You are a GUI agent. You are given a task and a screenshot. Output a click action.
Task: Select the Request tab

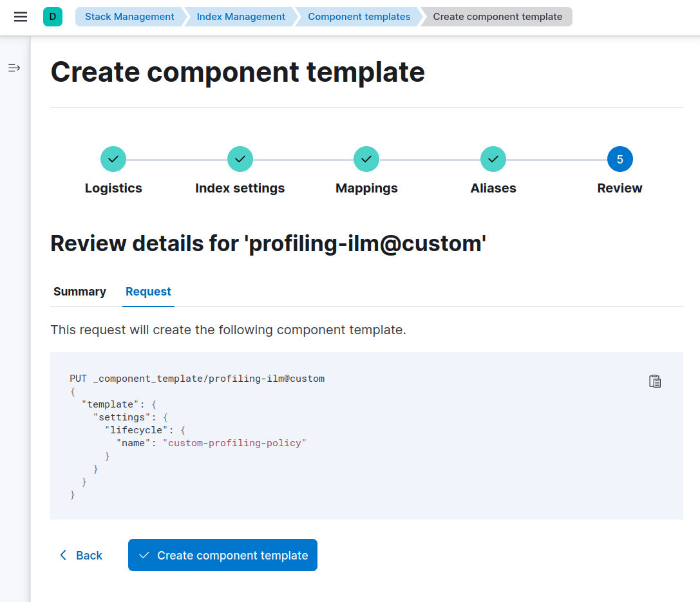click(x=148, y=292)
